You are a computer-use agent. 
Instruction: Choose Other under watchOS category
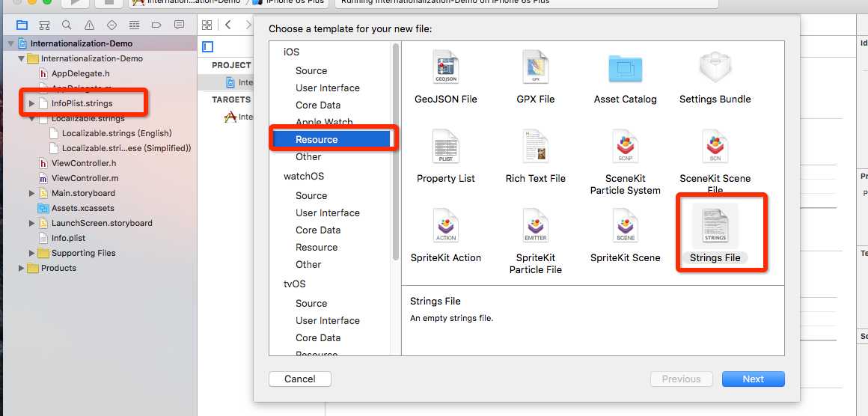click(x=308, y=264)
